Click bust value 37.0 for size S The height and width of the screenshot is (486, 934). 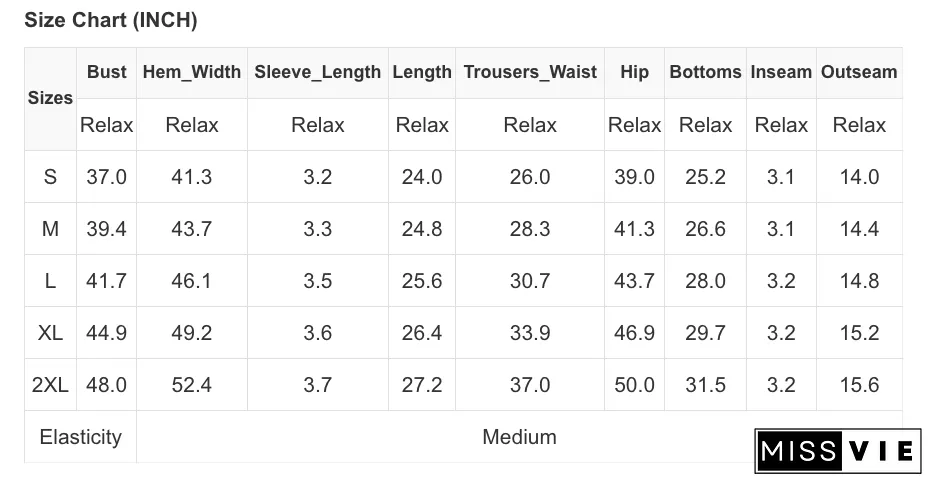pyautogui.click(x=107, y=177)
